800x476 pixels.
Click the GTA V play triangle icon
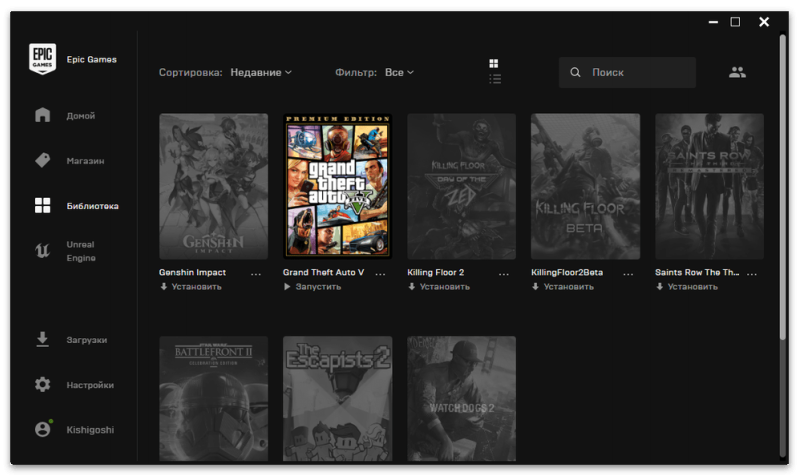click(287, 287)
